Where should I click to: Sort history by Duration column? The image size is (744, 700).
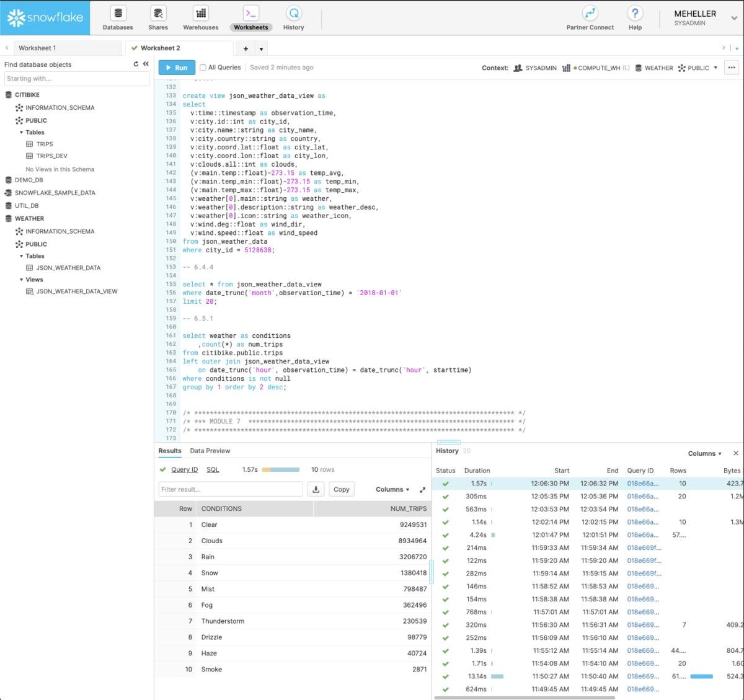[x=477, y=471]
